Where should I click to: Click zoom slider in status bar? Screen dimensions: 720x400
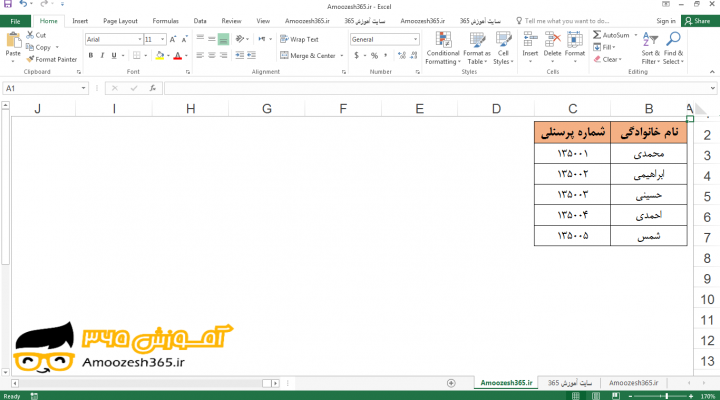[660, 396]
